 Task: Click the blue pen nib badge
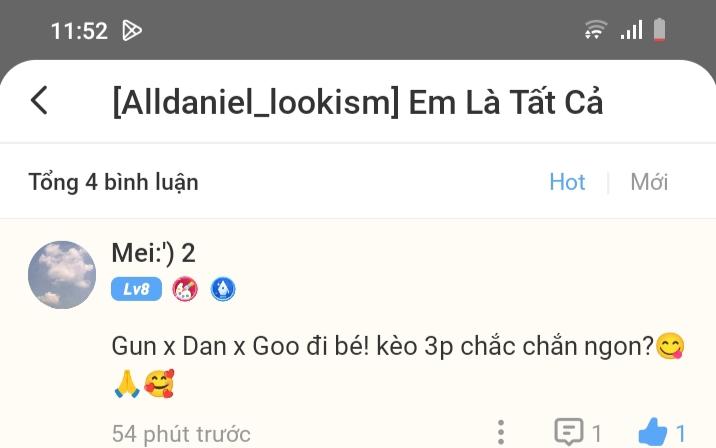pos(223,289)
